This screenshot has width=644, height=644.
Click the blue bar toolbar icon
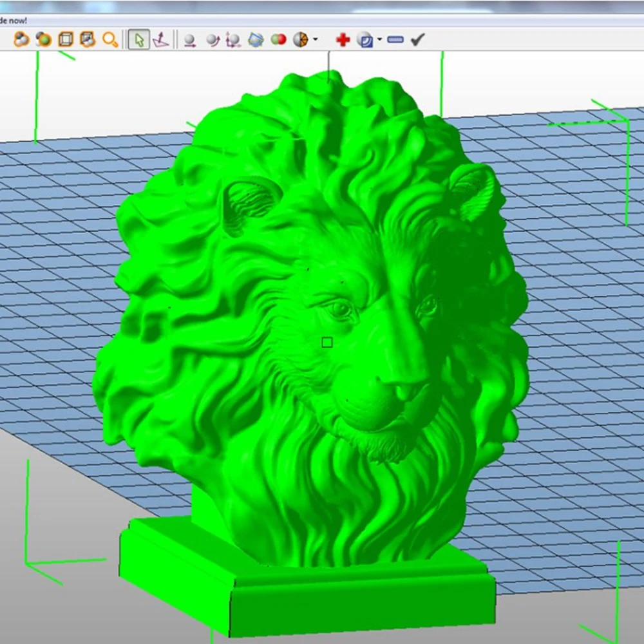395,40
